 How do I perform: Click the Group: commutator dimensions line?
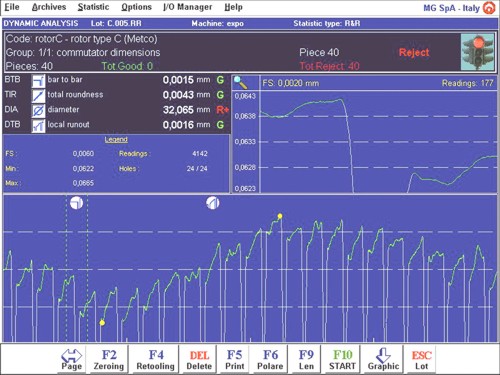(x=83, y=52)
